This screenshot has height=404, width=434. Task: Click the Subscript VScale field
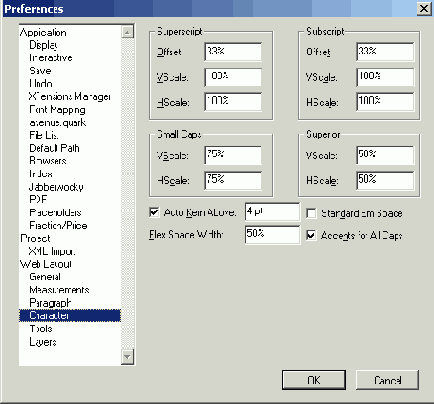(x=385, y=77)
